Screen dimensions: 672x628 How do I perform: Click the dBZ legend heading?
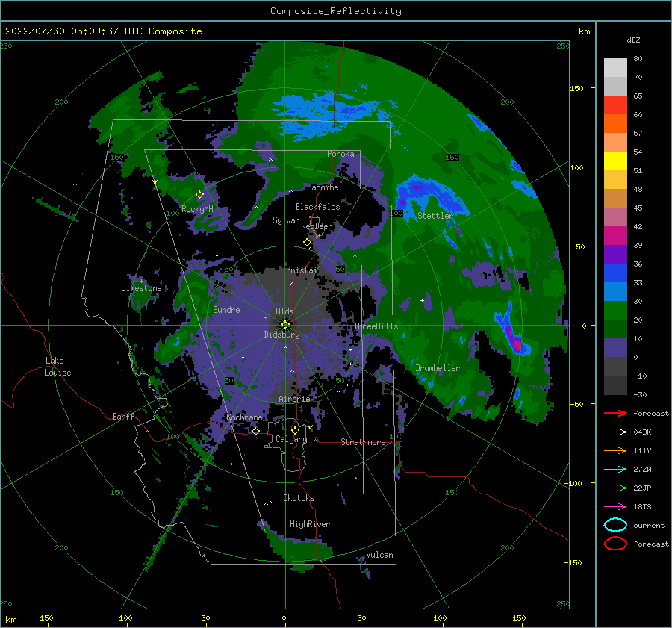click(x=633, y=40)
